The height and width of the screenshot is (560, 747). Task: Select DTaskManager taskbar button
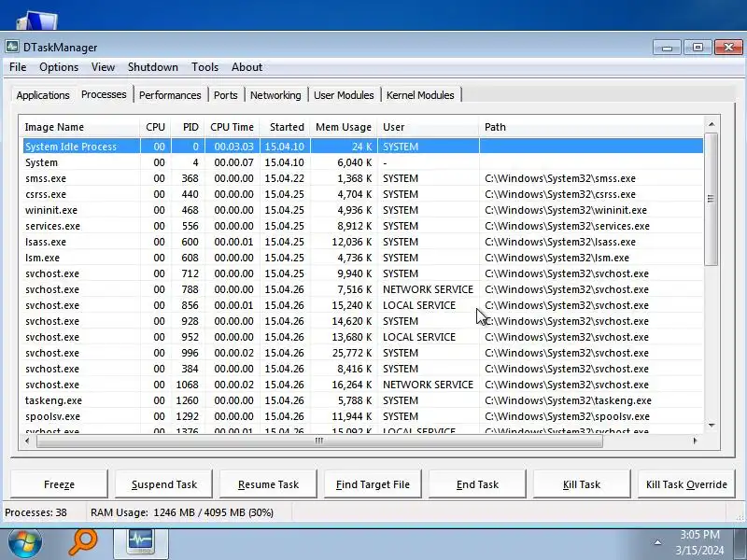pos(141,543)
